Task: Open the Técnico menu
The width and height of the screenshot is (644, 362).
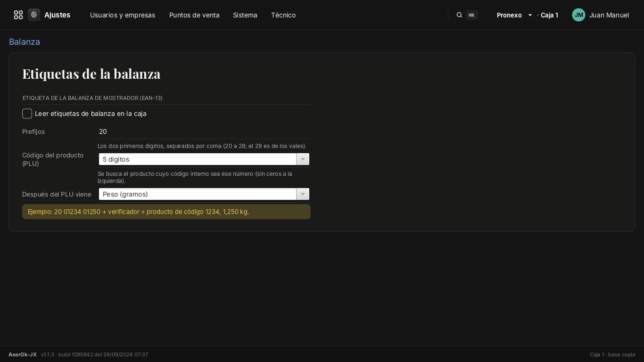Action: (x=283, y=15)
